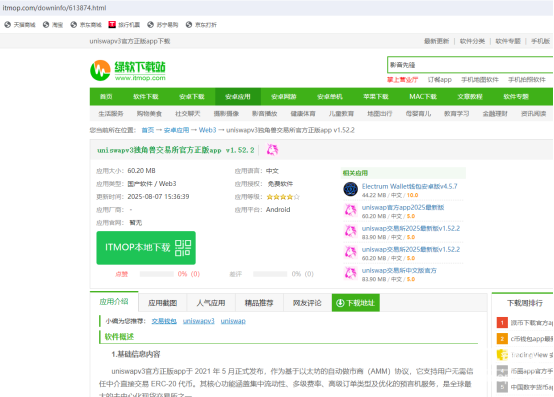Click unicorn icon beside uniswap交易所中文版官方
The width and height of the screenshot is (554, 397).
[350, 273]
